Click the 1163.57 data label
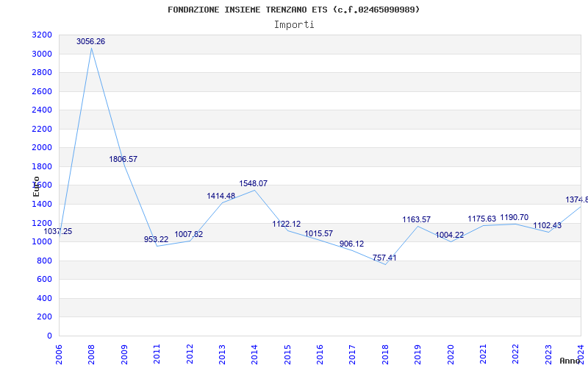Viewport: 588px width, 368px height. (417, 219)
